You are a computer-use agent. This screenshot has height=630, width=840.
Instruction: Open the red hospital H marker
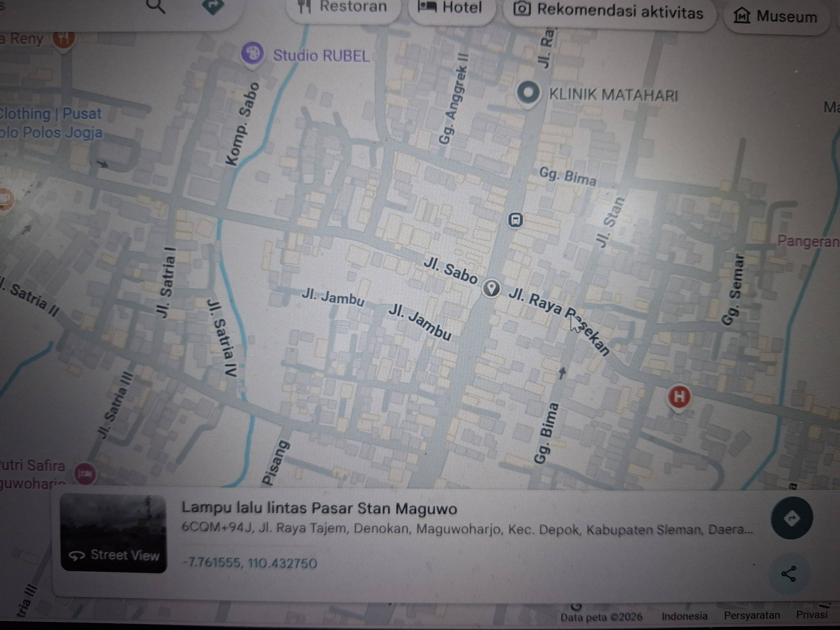[x=679, y=397]
